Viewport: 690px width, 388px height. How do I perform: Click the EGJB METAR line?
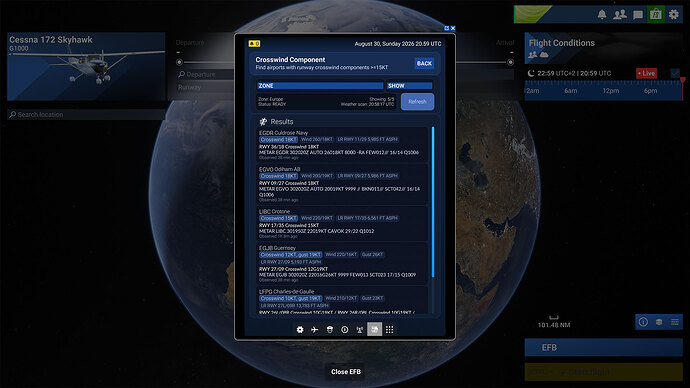337,275
